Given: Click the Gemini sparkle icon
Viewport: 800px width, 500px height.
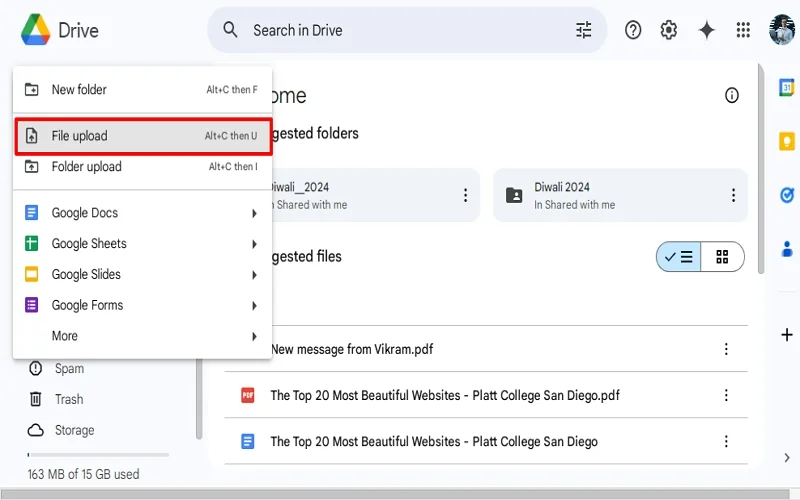Looking at the screenshot, I should pos(707,30).
